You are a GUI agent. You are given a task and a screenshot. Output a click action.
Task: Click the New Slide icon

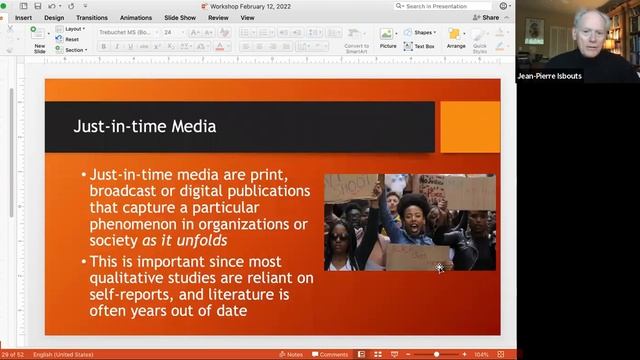pos(38,33)
